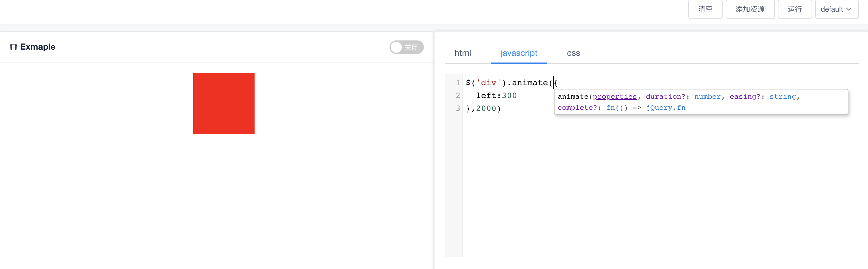Switch to the css tab
Screen dimensions: 868x269
(x=573, y=53)
